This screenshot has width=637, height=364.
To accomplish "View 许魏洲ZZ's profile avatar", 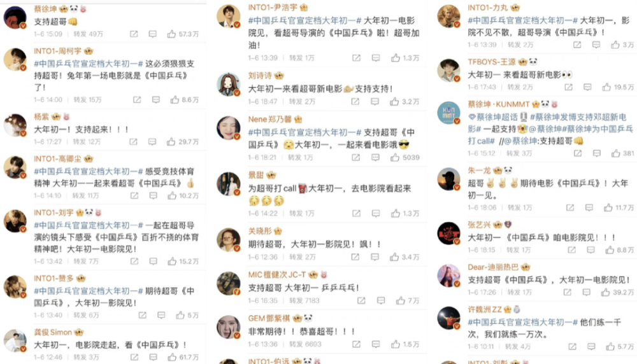I will tap(448, 318).
